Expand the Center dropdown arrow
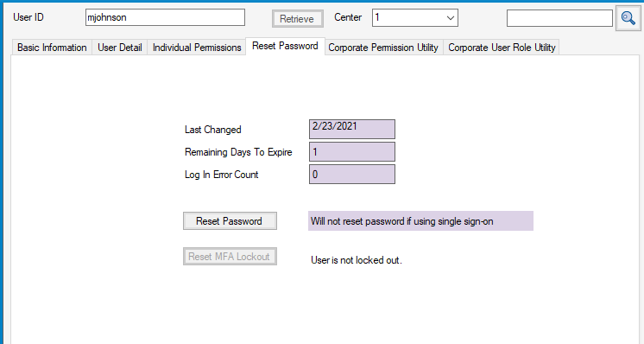 pos(450,18)
